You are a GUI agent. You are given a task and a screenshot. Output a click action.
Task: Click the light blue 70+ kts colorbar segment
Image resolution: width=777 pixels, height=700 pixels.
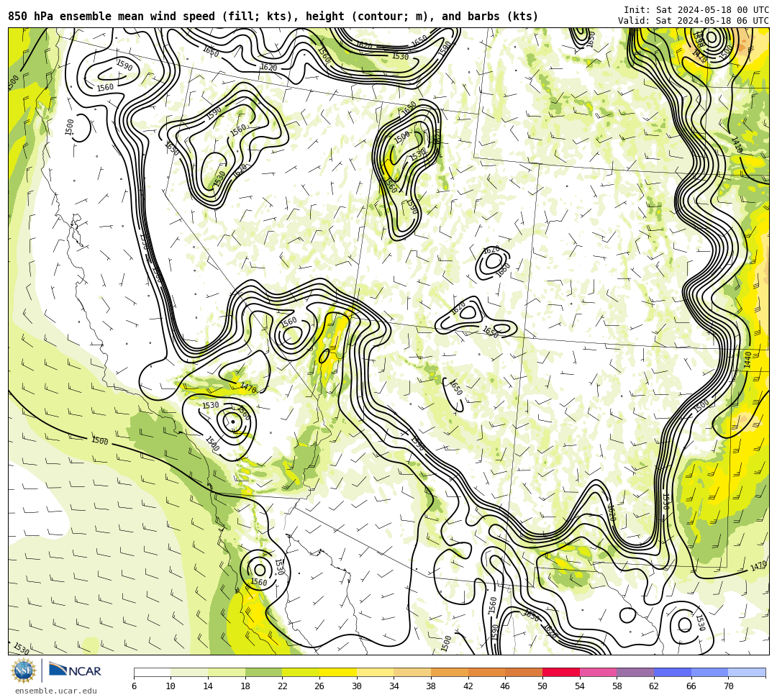click(747, 672)
